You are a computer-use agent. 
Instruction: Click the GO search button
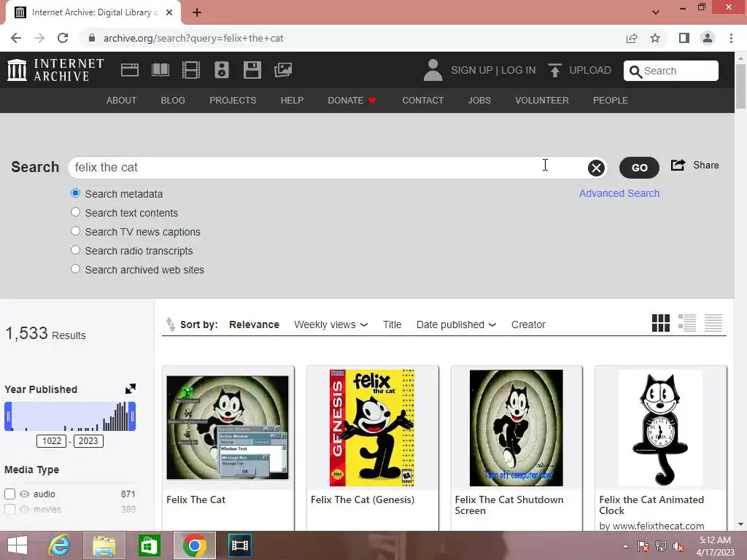(639, 168)
